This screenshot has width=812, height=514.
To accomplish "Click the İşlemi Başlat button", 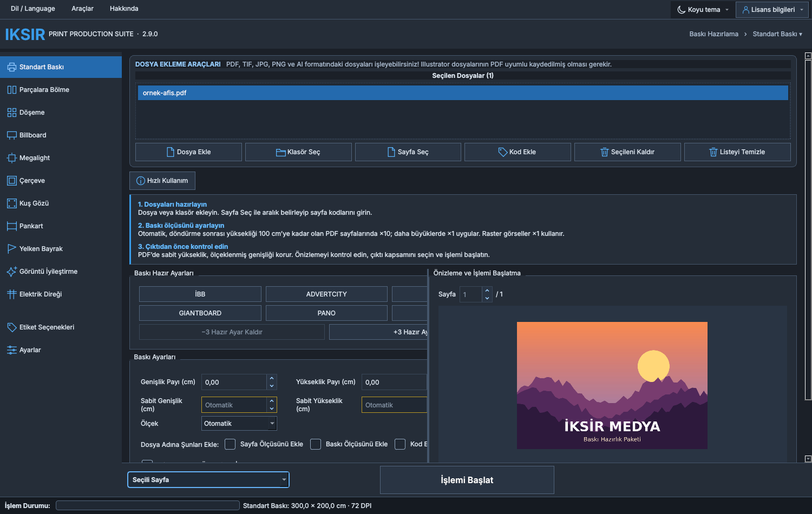I will coord(467,480).
